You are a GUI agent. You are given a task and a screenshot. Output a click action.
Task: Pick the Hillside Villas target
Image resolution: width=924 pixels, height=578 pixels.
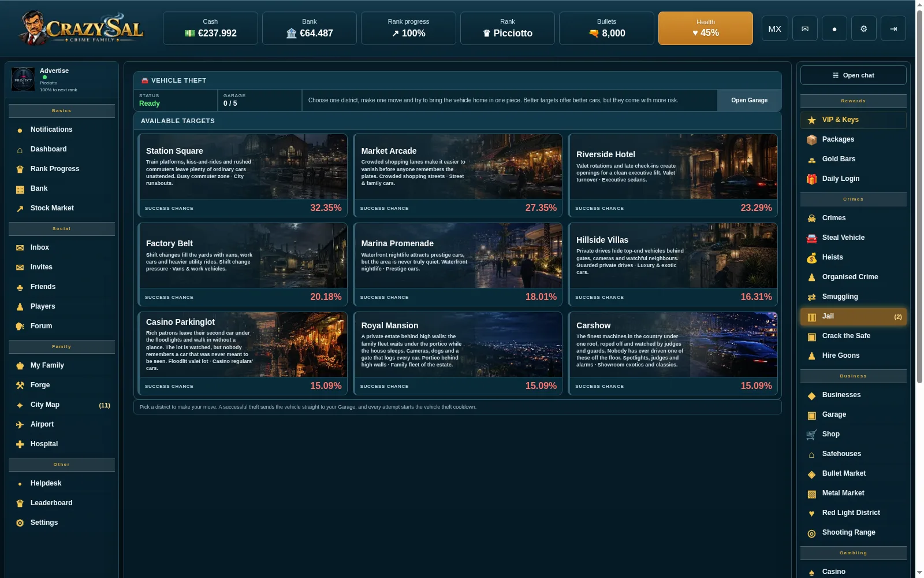[x=673, y=265]
